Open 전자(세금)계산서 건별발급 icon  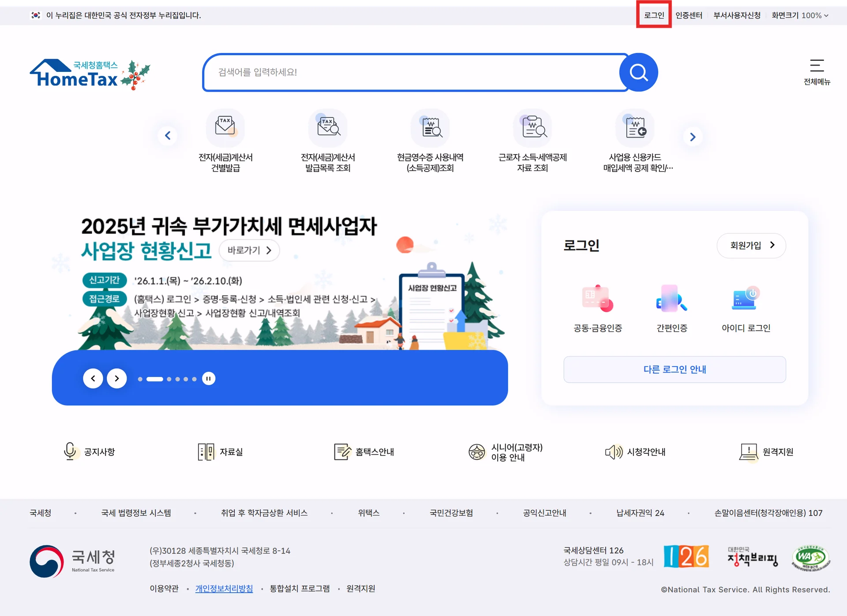coord(225,128)
